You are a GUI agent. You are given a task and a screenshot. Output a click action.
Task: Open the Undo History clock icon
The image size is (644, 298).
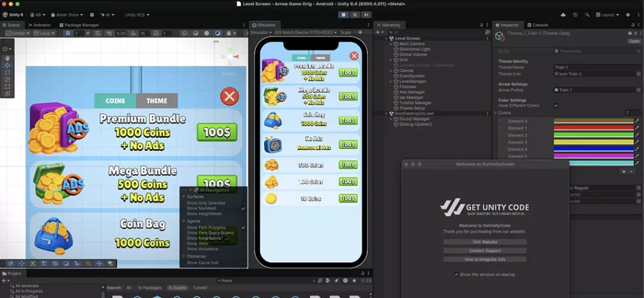[575, 15]
